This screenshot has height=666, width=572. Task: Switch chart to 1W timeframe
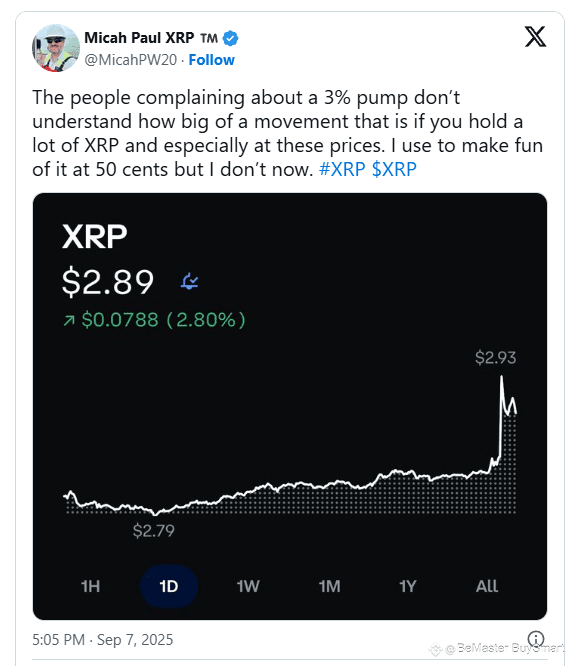[x=248, y=587]
